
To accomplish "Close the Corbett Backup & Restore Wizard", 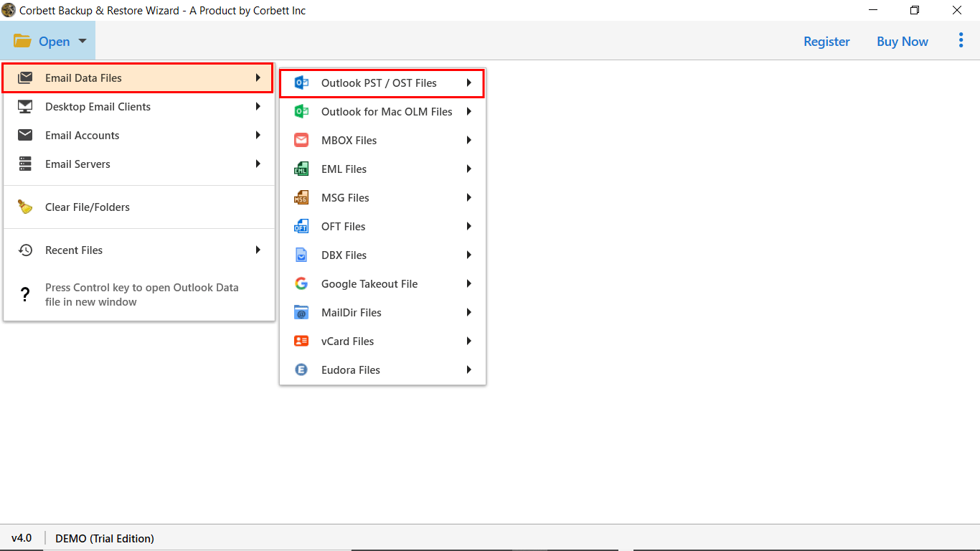I will (x=957, y=10).
